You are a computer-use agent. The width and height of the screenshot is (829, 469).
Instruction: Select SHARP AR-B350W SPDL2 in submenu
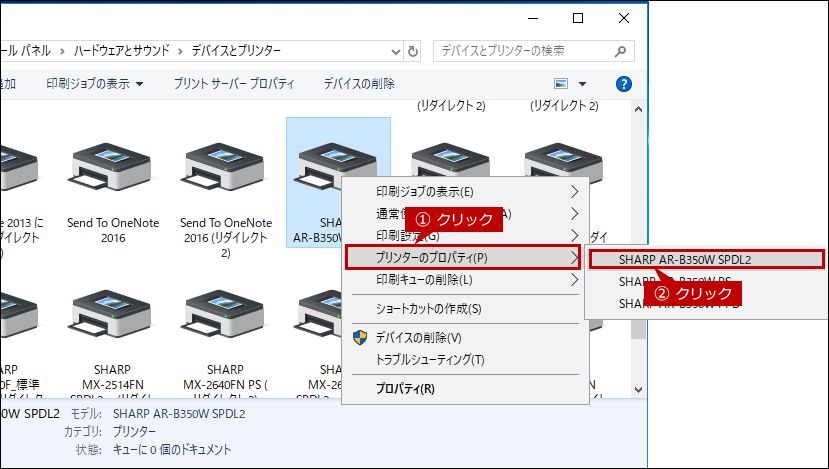[x=706, y=260]
